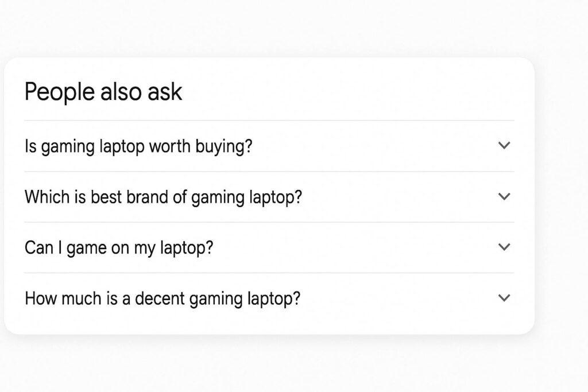Screen dimensions: 588x392
Task: Expand "Can I game on my laptop?" answer
Action: click(269, 248)
